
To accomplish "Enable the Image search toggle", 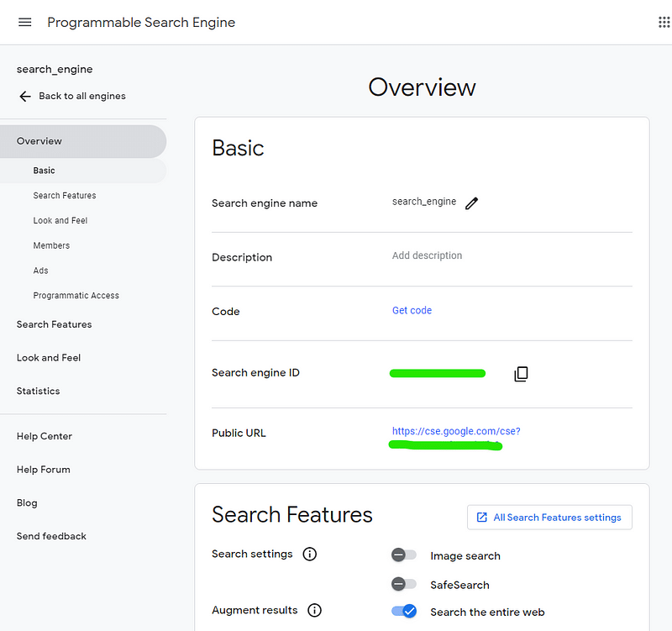I will [x=404, y=555].
